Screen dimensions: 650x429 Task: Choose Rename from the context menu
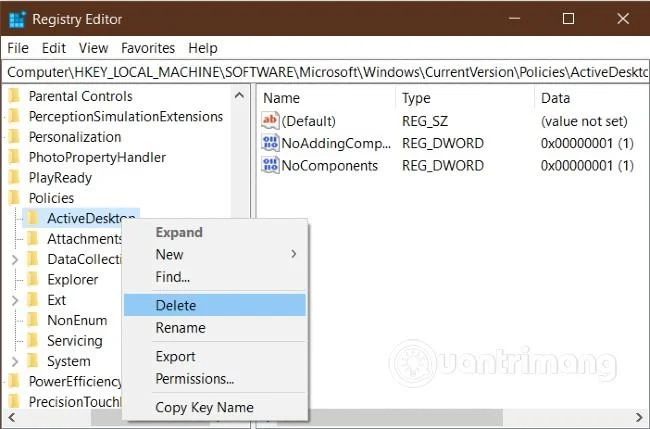point(215,328)
